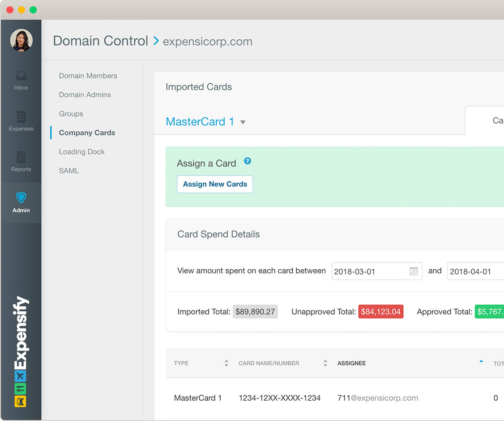This screenshot has height=421, width=504.
Task: Open the Reports document icon
Action: coord(21,157)
